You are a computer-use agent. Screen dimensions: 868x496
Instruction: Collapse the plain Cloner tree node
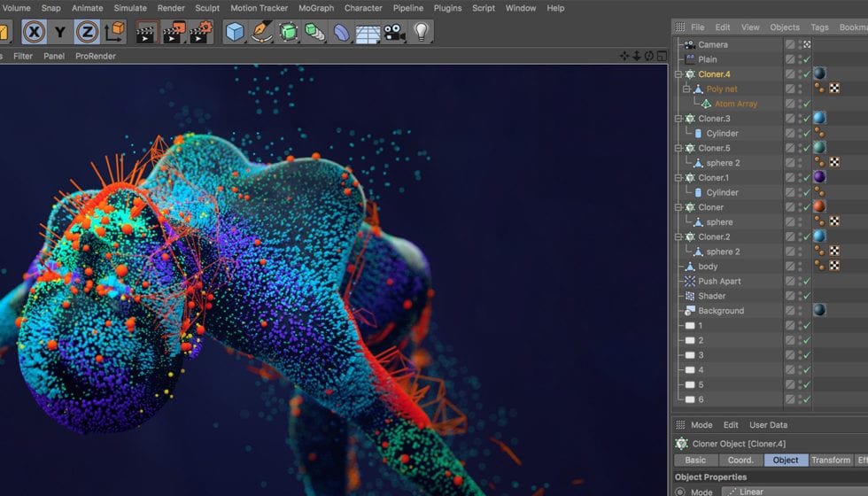pyautogui.click(x=678, y=207)
